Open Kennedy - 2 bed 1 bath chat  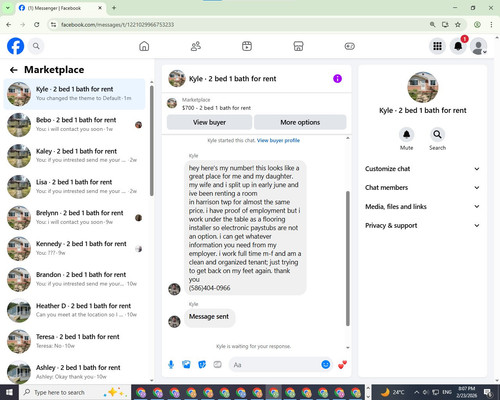(75, 249)
